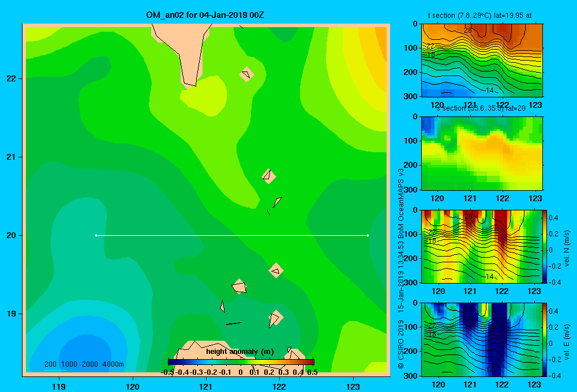Image resolution: width=577 pixels, height=392 pixels.
Task: Open the vel. E velocity section plot
Action: click(x=482, y=340)
